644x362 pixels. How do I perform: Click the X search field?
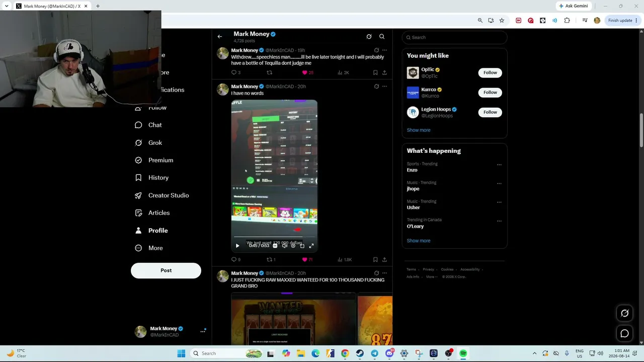[x=454, y=37]
